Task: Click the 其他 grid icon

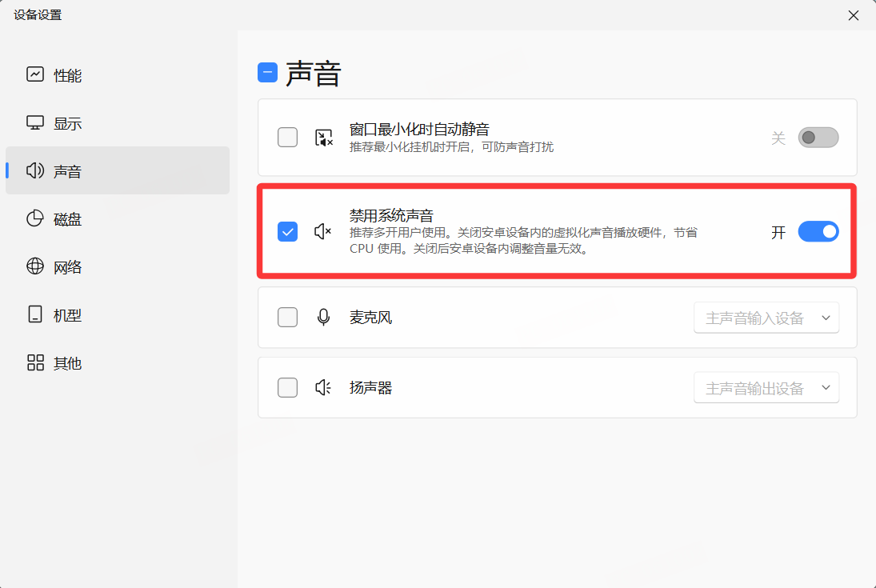Action: pyautogui.click(x=35, y=363)
